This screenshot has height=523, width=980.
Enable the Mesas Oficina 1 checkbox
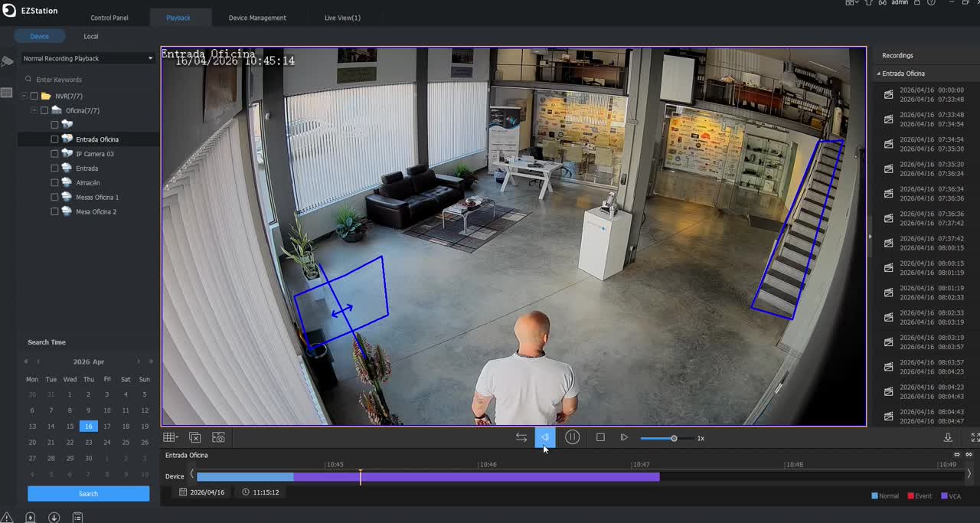[x=54, y=198]
